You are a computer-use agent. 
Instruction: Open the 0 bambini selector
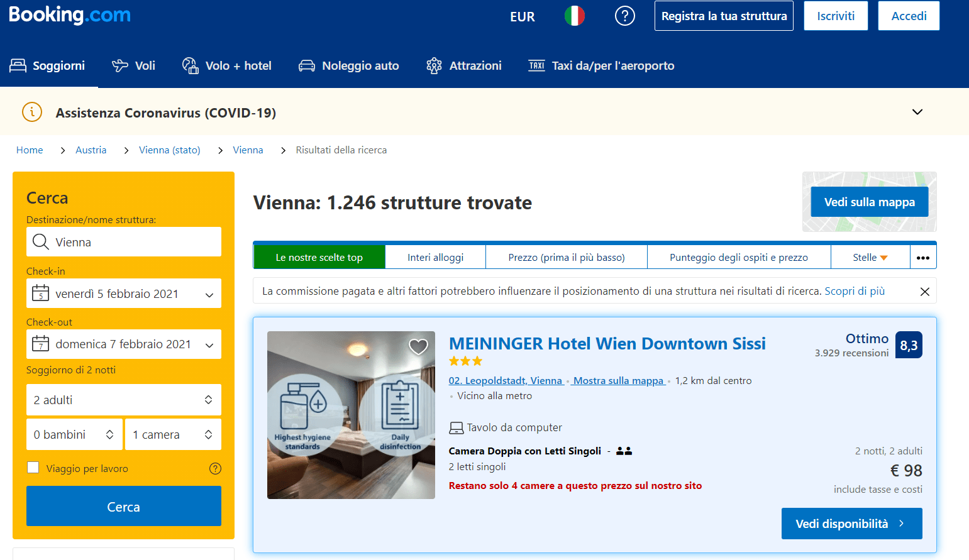pyautogui.click(x=74, y=434)
